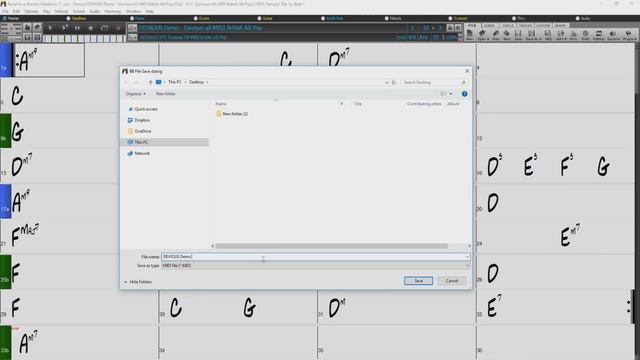
Task: Click the Play button in the transport
Action: 50,28
